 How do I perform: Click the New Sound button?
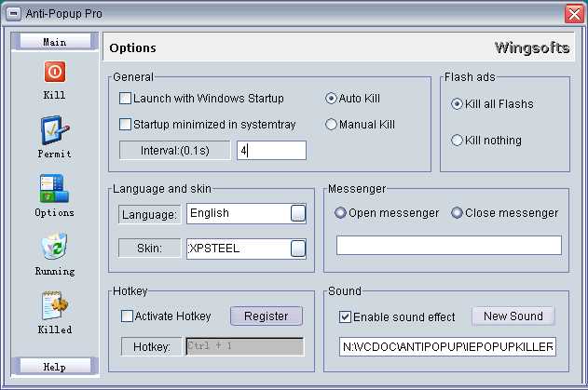(513, 316)
